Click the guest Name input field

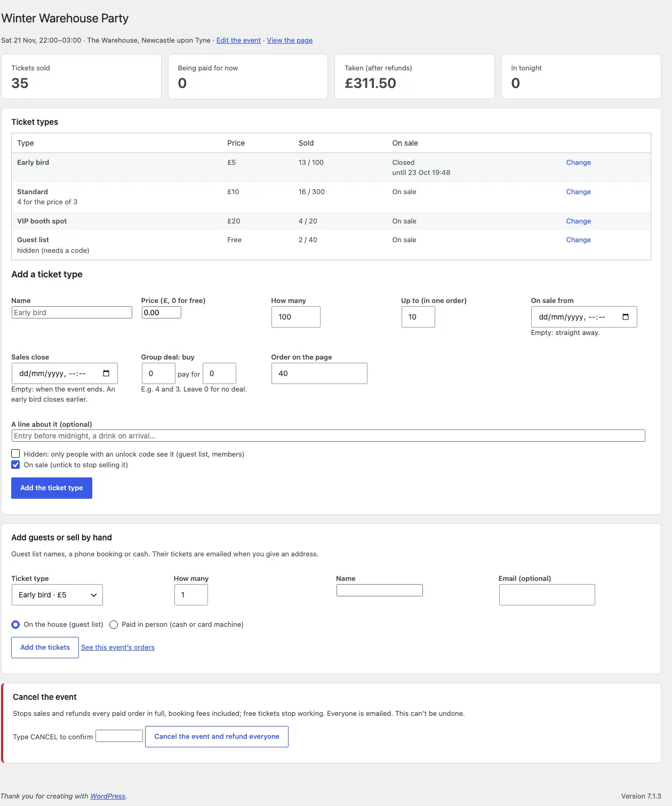point(379,590)
